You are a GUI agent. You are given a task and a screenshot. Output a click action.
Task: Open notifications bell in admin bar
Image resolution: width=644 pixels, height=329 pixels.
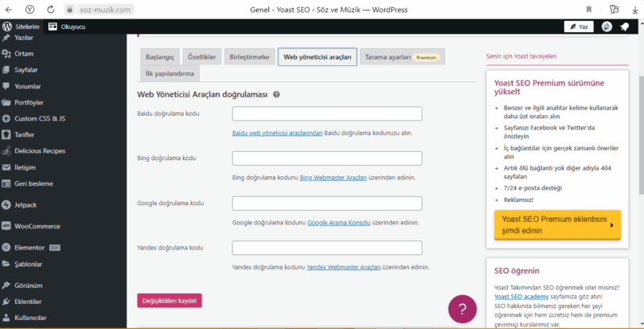pos(625,27)
